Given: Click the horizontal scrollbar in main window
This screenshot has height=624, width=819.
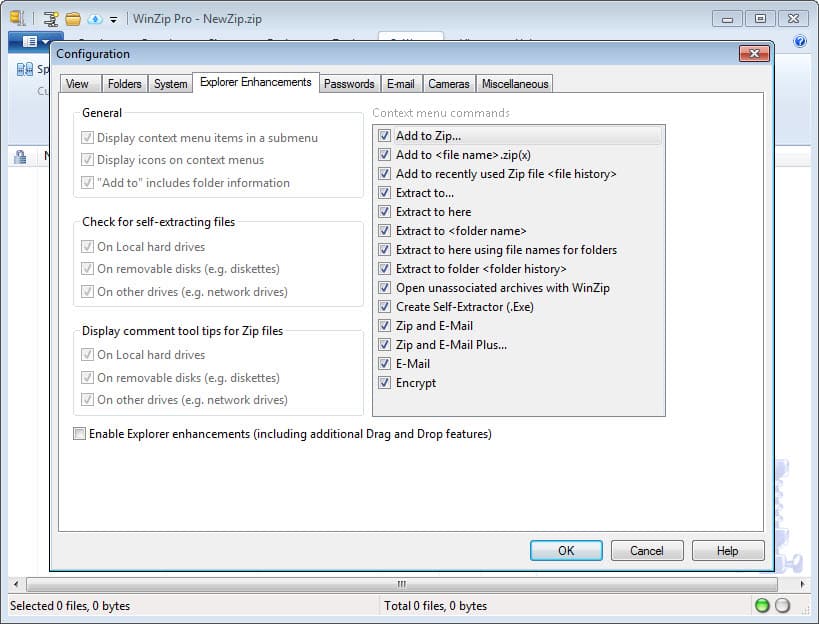Looking at the screenshot, I should 402,584.
